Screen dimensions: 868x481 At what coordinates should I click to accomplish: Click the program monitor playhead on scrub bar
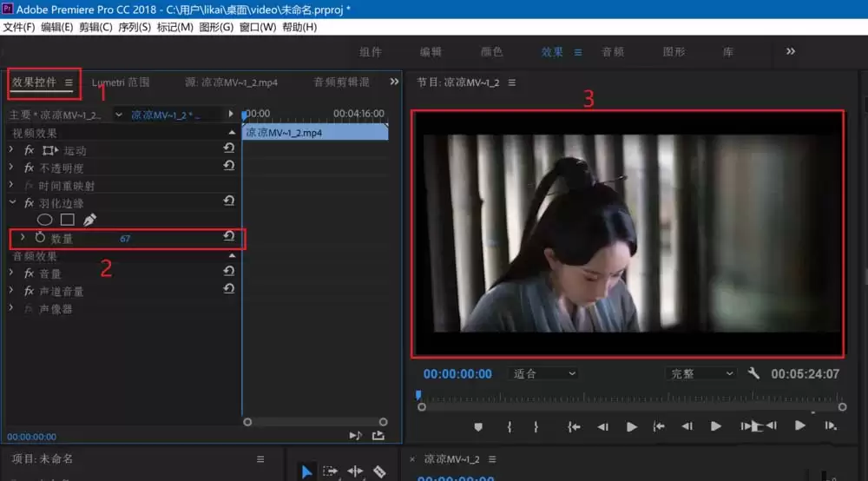[418, 396]
